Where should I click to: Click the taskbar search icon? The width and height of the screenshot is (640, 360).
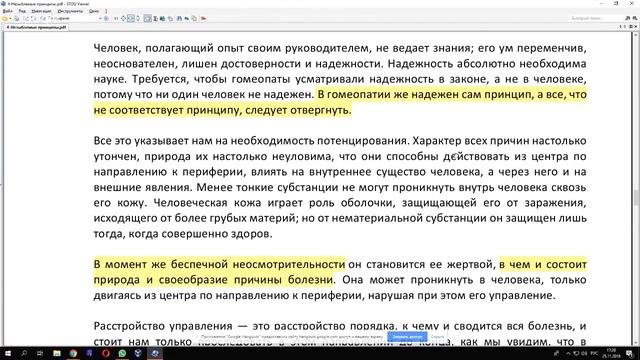point(24,353)
